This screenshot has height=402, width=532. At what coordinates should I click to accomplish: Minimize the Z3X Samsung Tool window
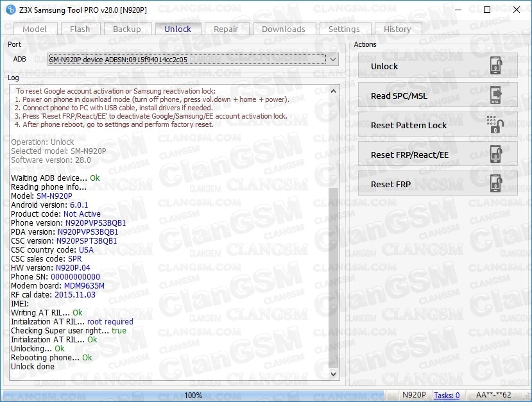pos(458,10)
